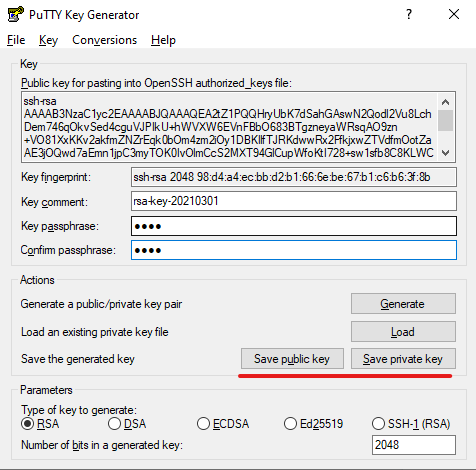Click the Key fingerprint field
The image size is (476, 470).
[294, 177]
